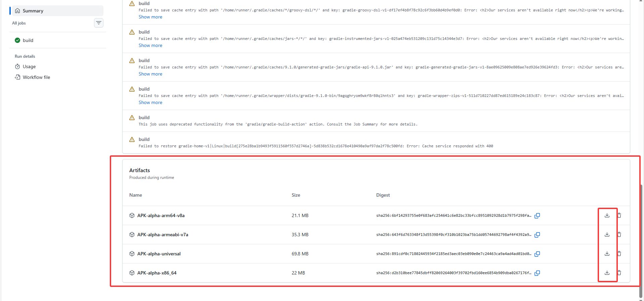Copy digest of APK-alpha-arm64-v8a
Screen dimensions: 644x301
click(x=537, y=216)
